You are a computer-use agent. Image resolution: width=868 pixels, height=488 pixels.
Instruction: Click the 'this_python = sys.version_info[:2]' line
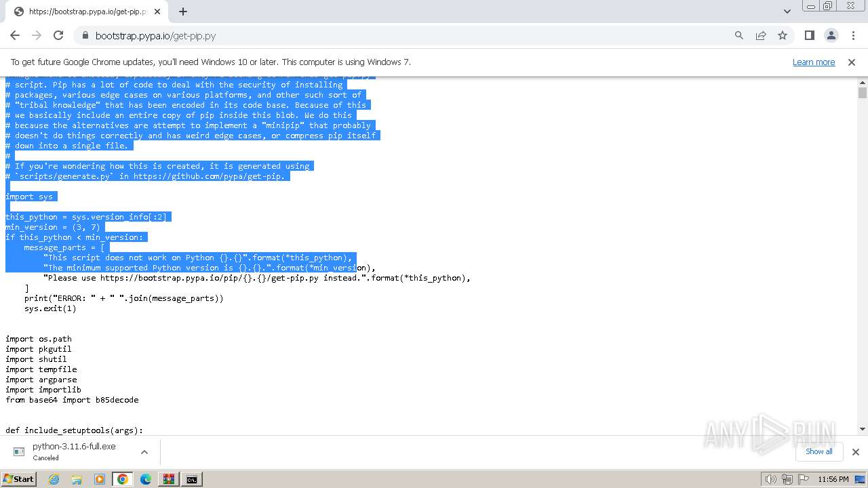[x=86, y=217]
